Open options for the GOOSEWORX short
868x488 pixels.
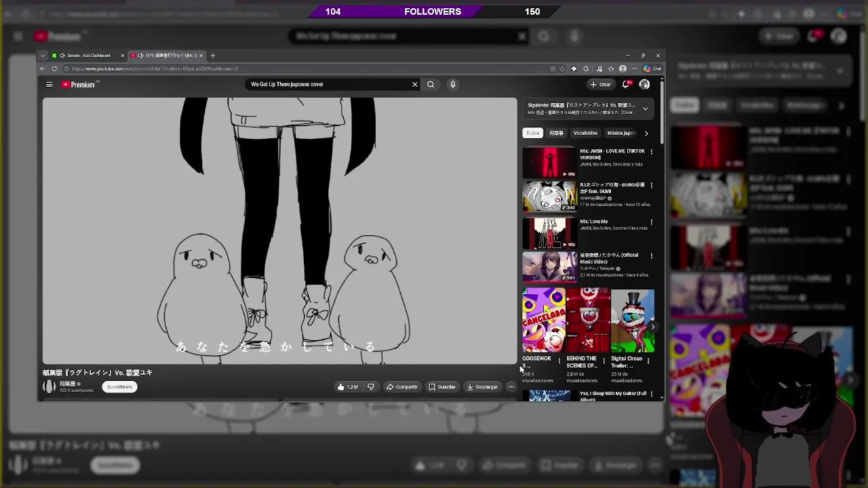[559, 361]
